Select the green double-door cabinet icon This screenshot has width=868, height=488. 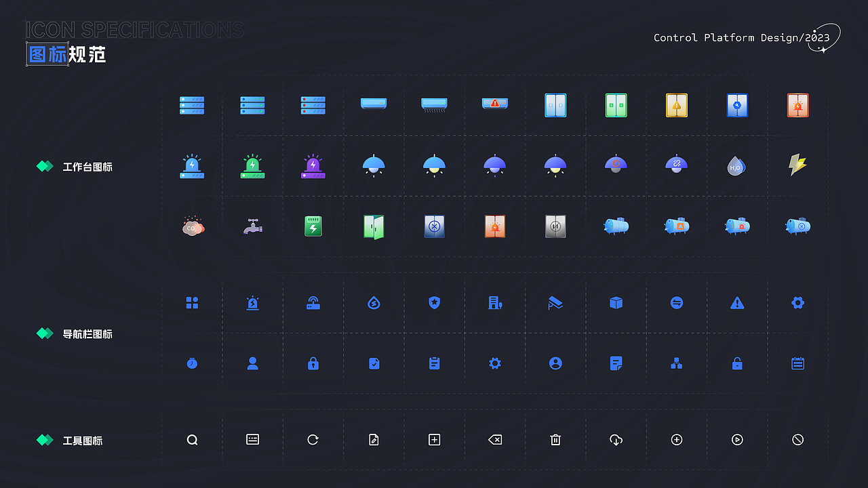coord(616,105)
